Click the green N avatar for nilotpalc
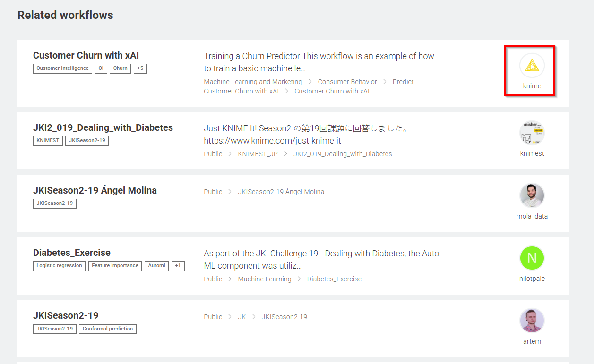 (x=532, y=258)
